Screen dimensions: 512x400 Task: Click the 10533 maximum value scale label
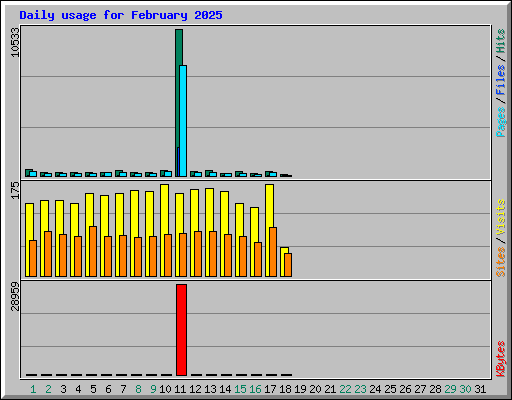[15, 42]
